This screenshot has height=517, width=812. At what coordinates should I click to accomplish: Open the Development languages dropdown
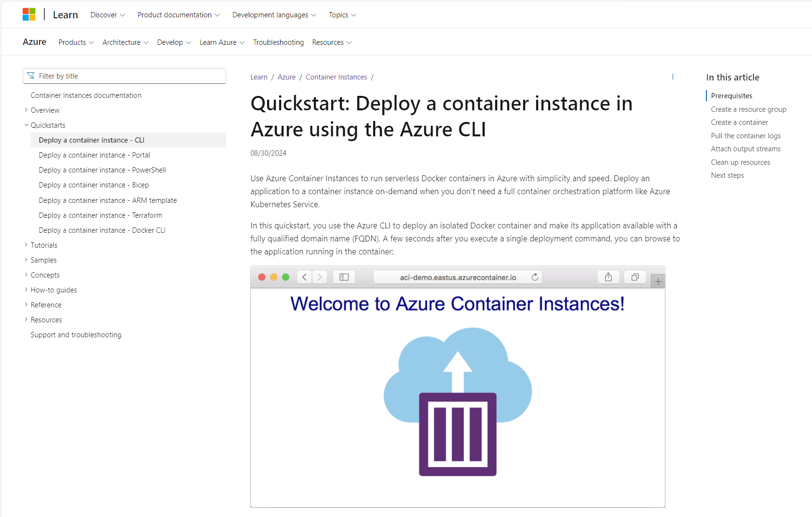click(273, 15)
